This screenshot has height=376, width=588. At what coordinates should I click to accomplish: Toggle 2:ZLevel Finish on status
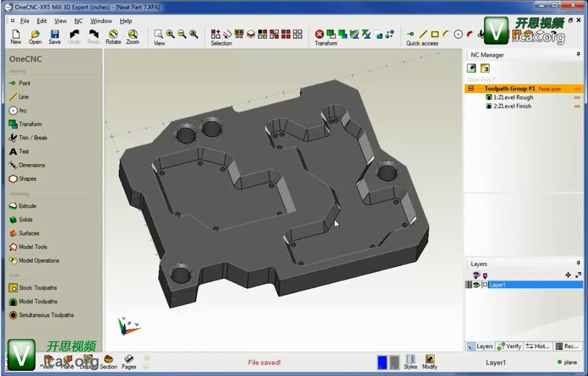(576, 106)
